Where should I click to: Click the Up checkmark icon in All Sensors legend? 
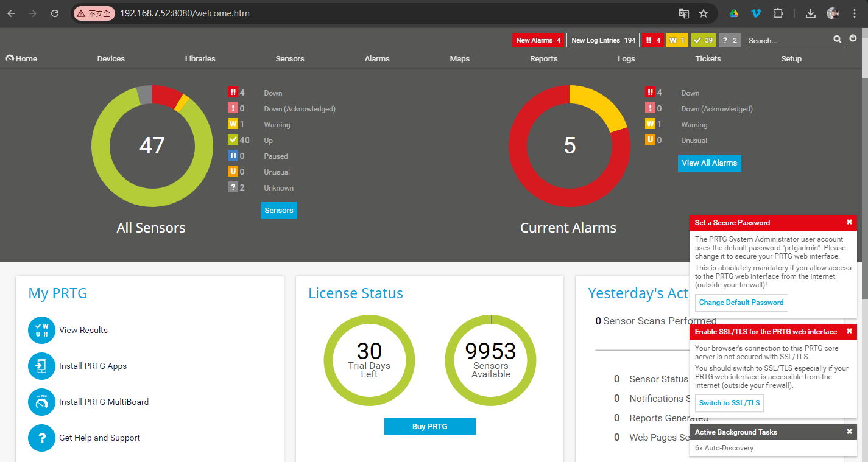(x=233, y=140)
